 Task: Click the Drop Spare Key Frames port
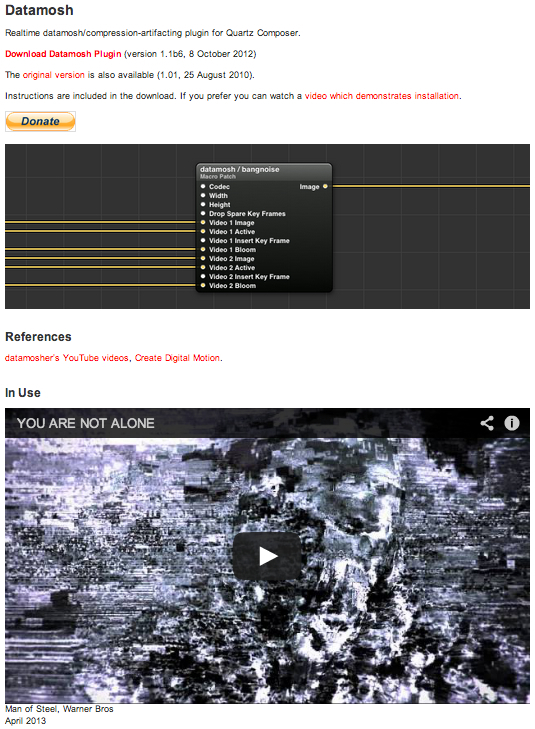click(x=203, y=214)
